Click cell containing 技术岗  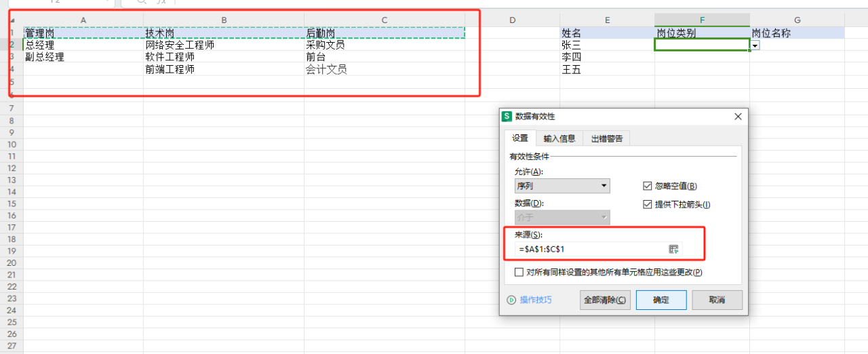pyautogui.click(x=224, y=33)
